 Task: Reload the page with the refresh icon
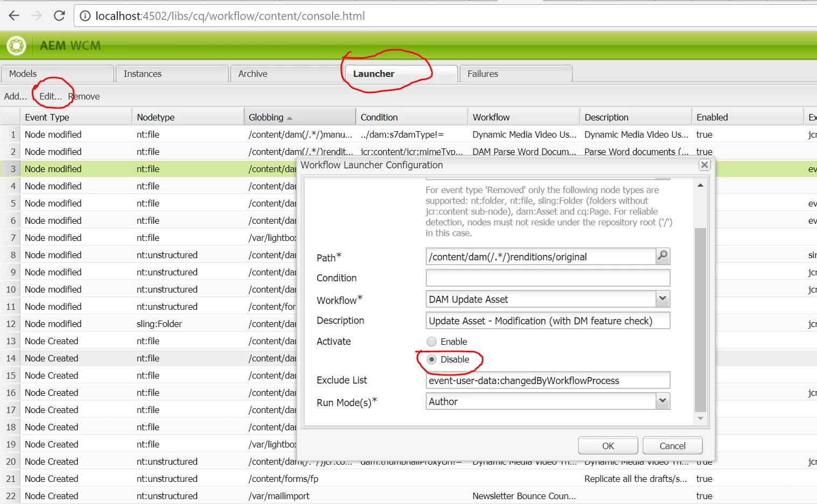[59, 16]
